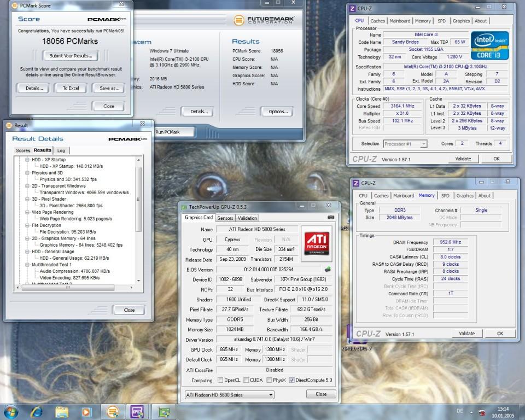Click To Excel button in PCMark Score
Image resolution: width=525 pixels, height=420 pixels.
tap(71, 88)
